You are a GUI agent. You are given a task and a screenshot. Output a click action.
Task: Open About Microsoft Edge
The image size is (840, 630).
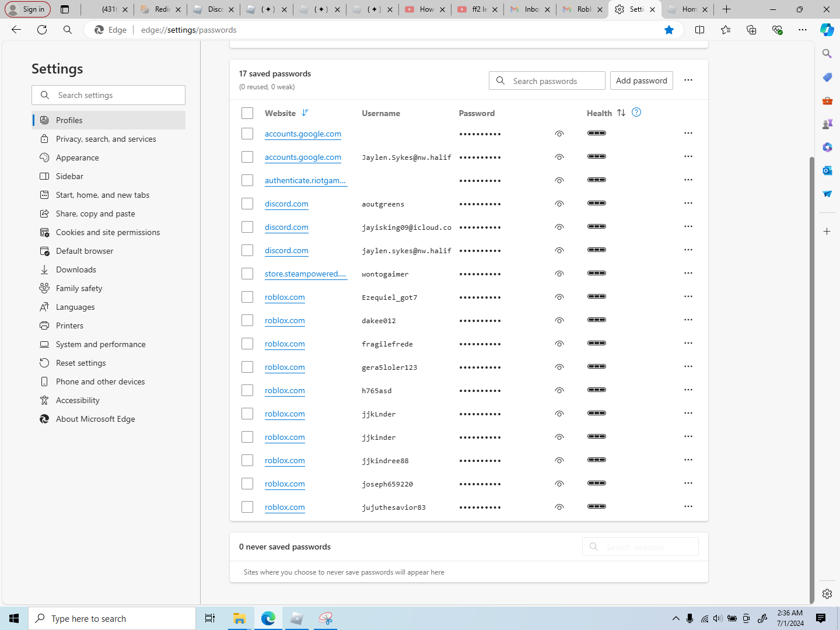[108, 419]
